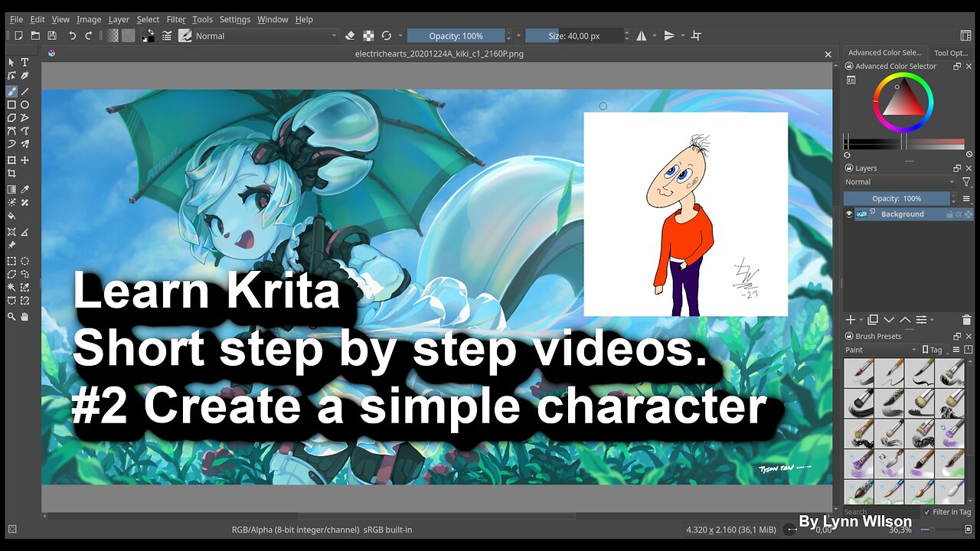The image size is (980, 551).
Task: Open the Tag button in Brush Presets
Action: pos(934,350)
